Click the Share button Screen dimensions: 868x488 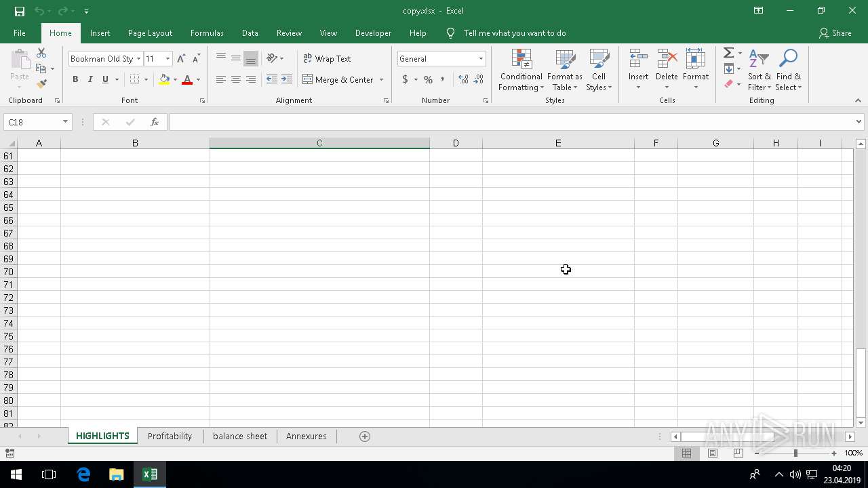pos(835,33)
